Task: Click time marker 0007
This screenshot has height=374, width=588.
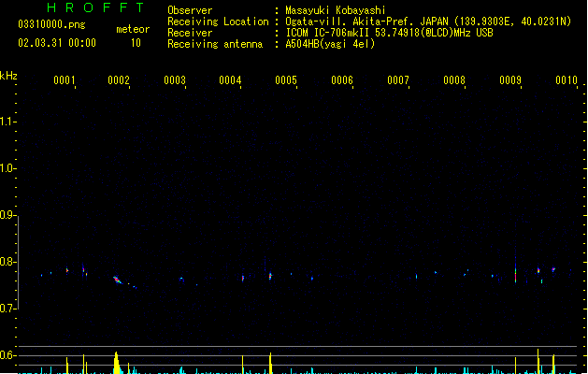Action: click(398, 79)
